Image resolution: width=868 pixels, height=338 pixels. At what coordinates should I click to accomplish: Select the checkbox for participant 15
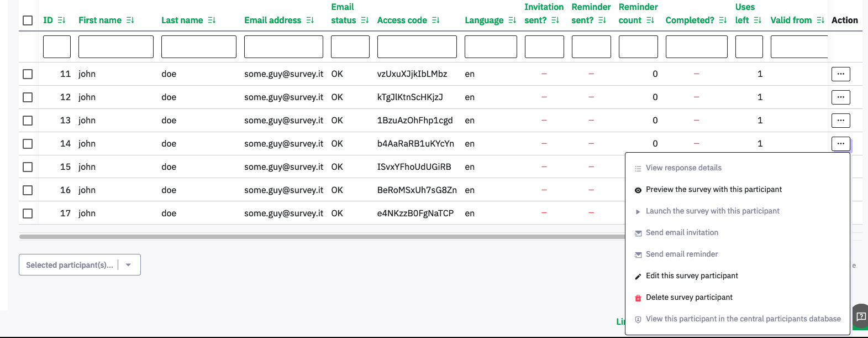pos(28,167)
